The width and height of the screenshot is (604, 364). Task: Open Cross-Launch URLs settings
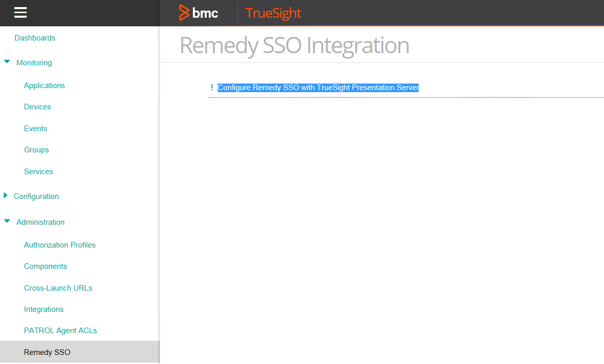tap(58, 288)
